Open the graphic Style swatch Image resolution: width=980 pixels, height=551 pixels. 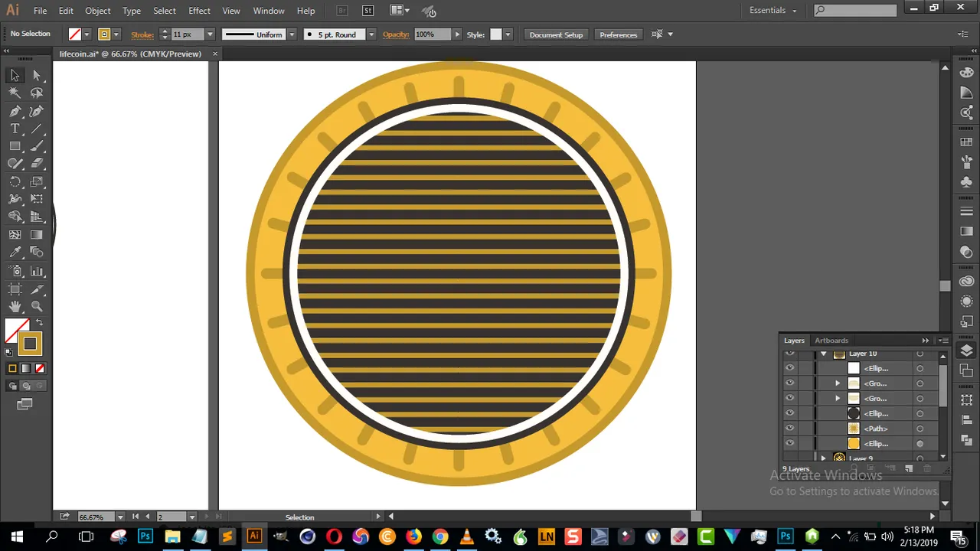click(x=496, y=34)
